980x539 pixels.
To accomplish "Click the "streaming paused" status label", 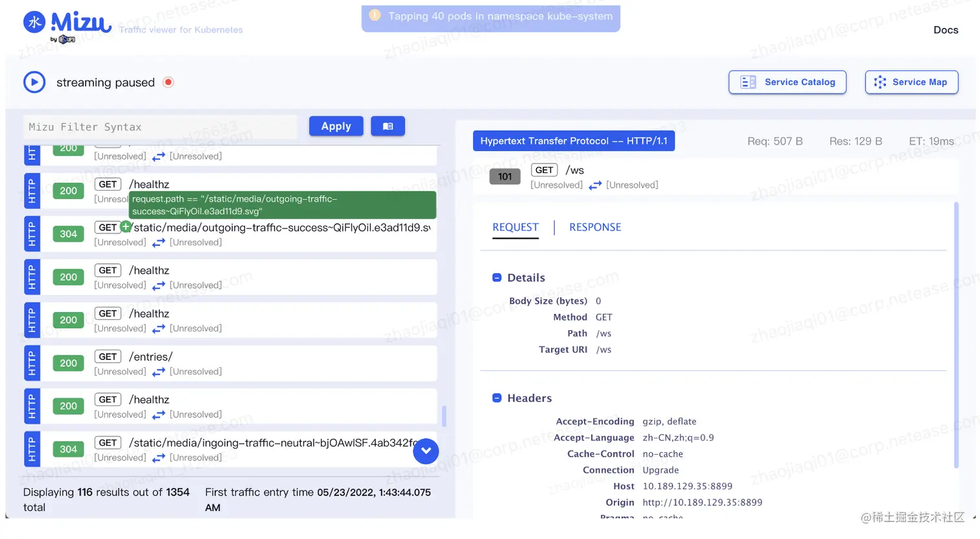I will pyautogui.click(x=106, y=82).
